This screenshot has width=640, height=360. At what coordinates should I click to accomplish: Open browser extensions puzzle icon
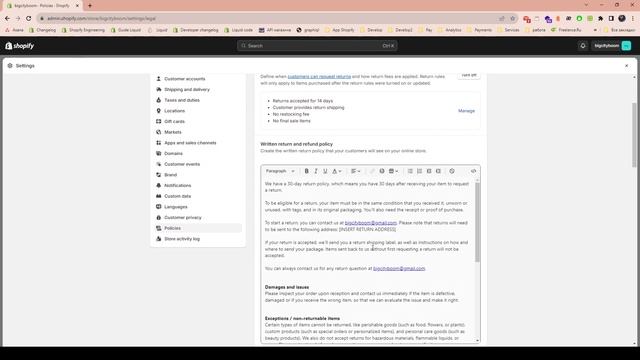(600, 18)
